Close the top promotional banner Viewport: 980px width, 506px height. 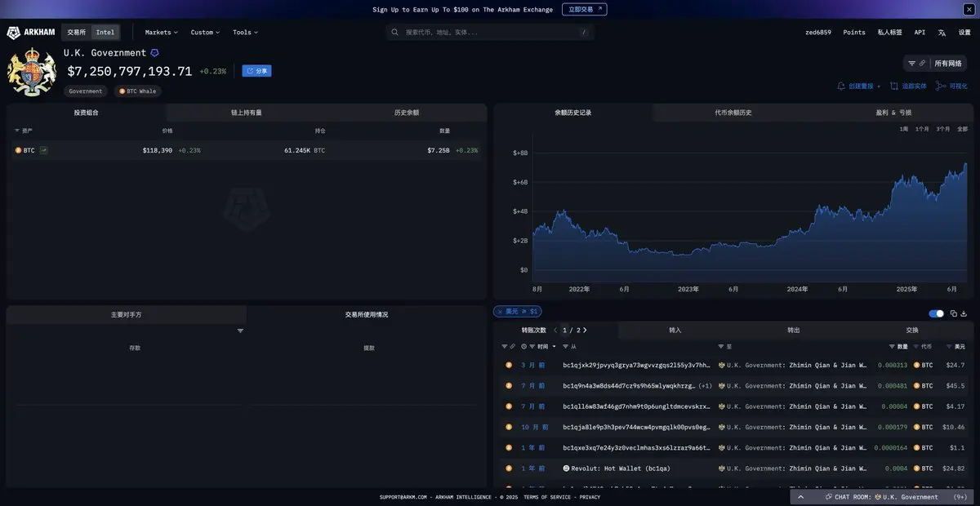969,10
